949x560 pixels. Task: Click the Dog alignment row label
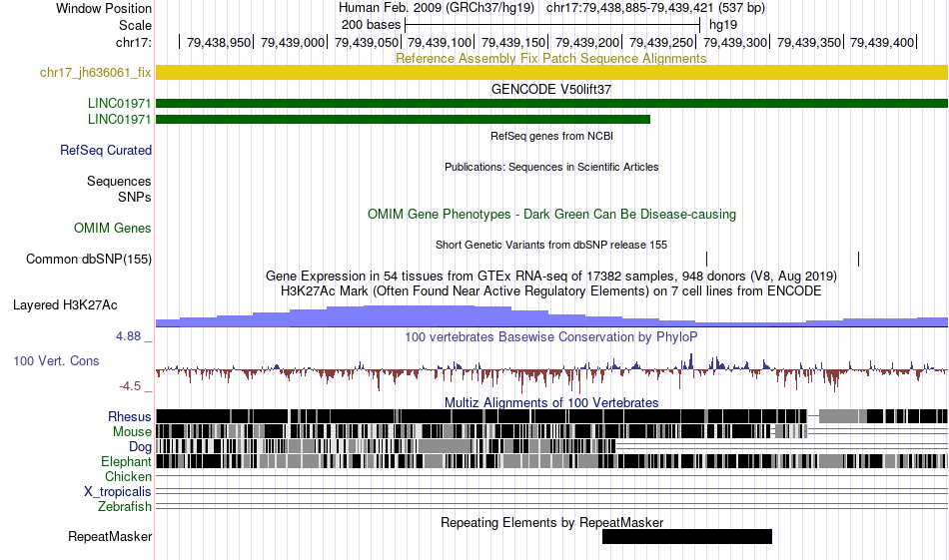coord(141,447)
